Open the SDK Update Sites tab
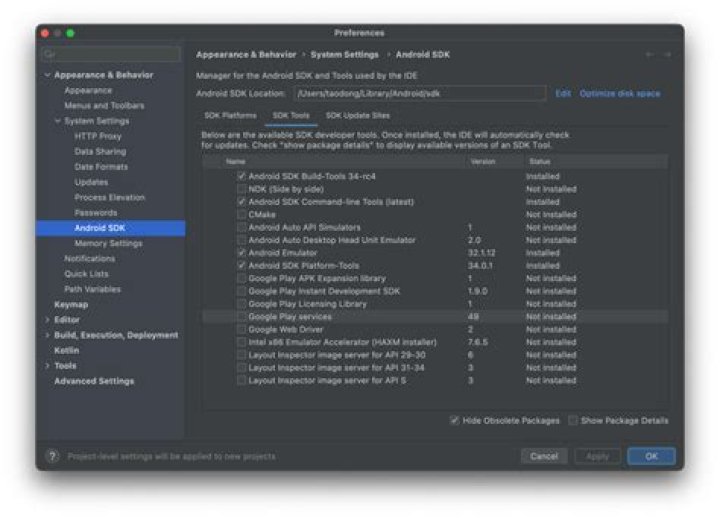This screenshot has height=518, width=720. coord(358,116)
